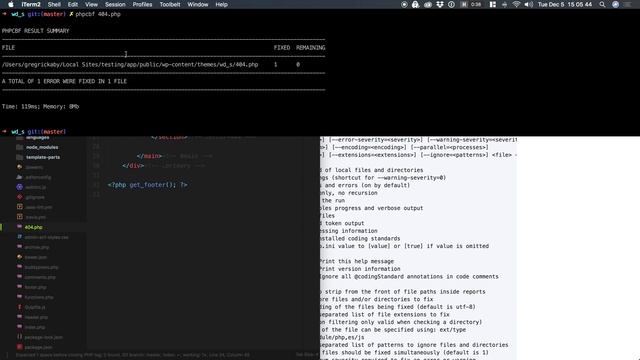The width and height of the screenshot is (640, 360).
Task: Click 'Print this help message' in help window
Action: [356, 261]
